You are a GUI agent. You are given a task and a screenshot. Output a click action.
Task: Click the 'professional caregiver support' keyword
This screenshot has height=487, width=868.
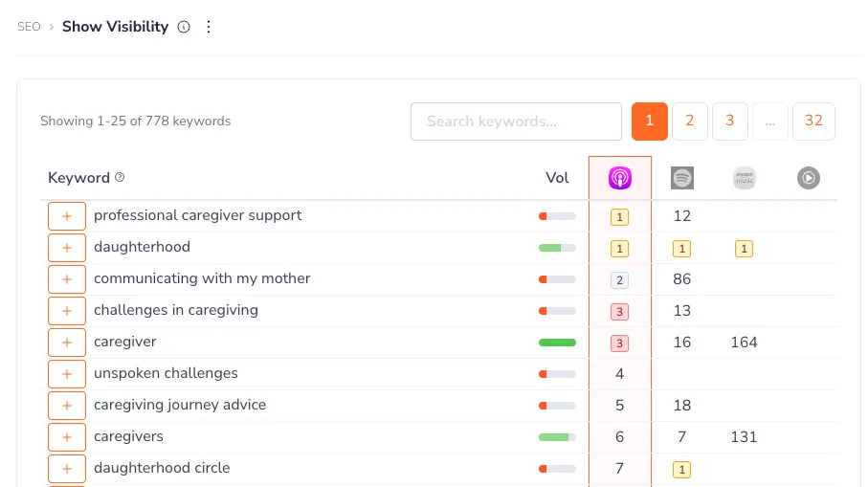(198, 215)
